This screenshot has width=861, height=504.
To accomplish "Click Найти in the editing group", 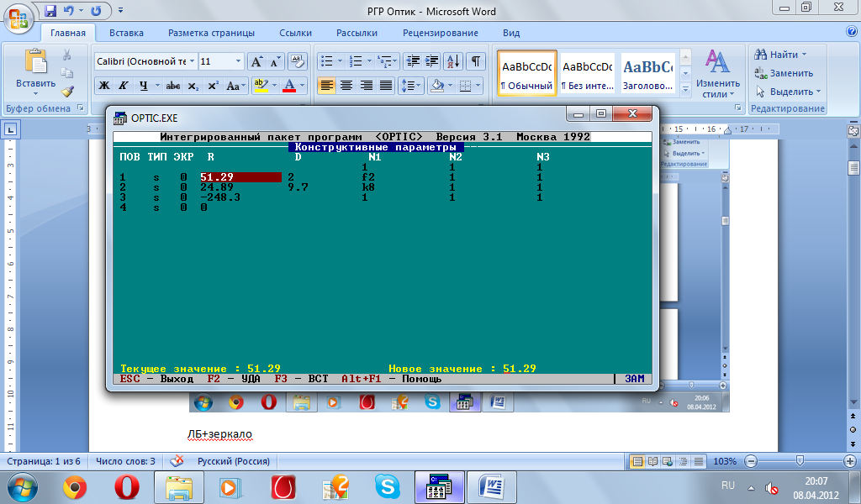I will click(x=780, y=55).
